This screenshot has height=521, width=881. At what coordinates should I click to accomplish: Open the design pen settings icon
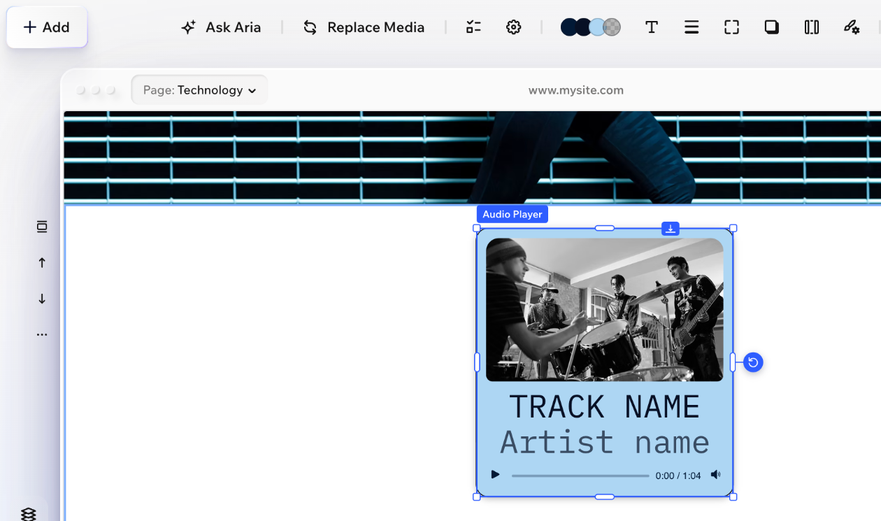coord(851,27)
